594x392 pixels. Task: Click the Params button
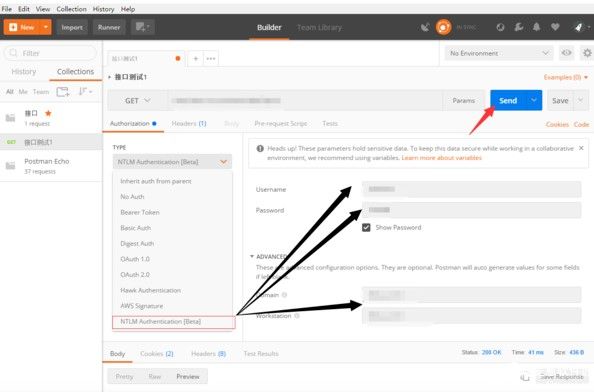pos(464,101)
